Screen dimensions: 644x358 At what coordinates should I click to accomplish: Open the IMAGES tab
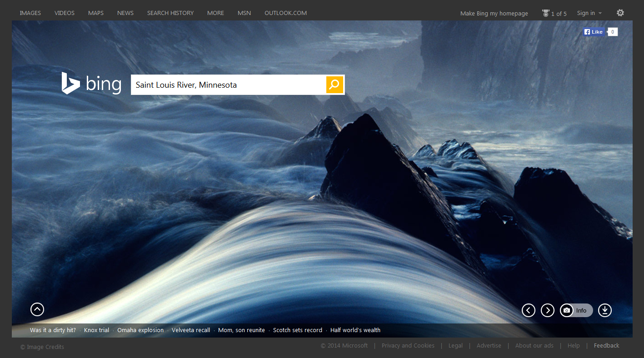[x=30, y=13]
